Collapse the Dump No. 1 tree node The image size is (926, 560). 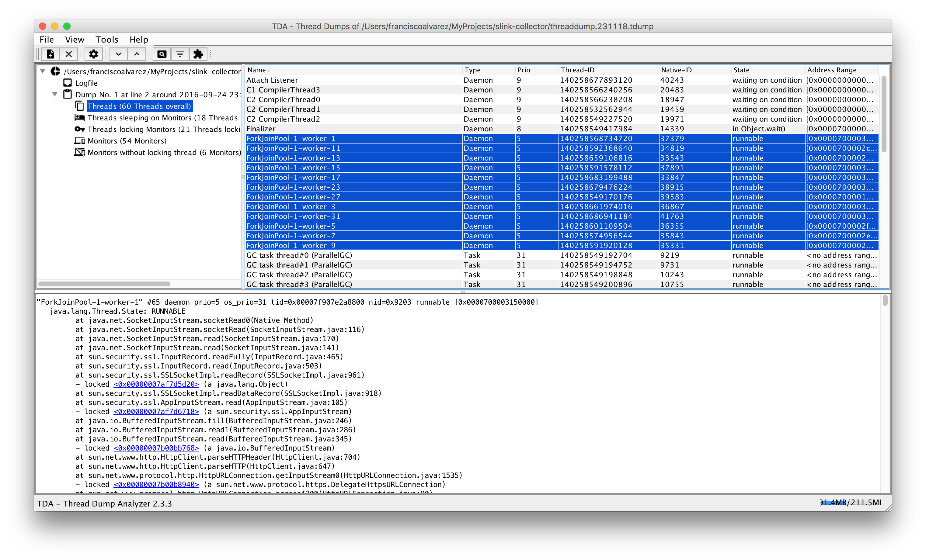pyautogui.click(x=55, y=94)
